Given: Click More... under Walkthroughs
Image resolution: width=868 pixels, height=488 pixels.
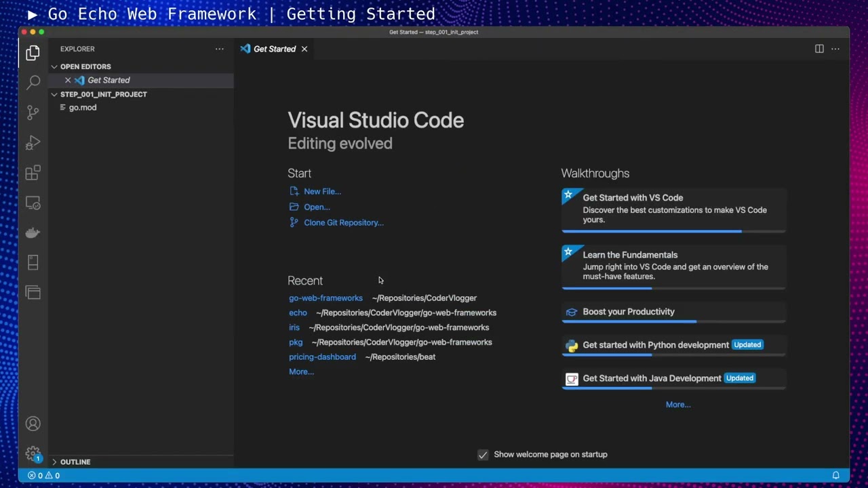Looking at the screenshot, I should click(678, 405).
